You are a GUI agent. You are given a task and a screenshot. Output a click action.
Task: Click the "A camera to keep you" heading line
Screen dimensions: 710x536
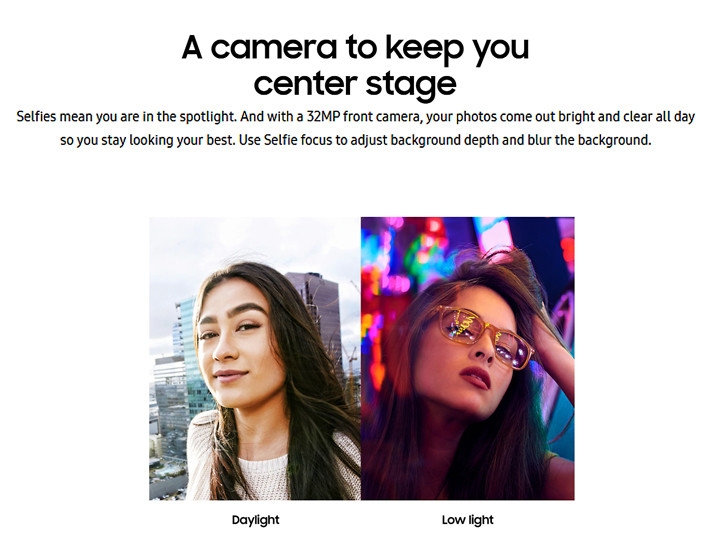[355, 48]
